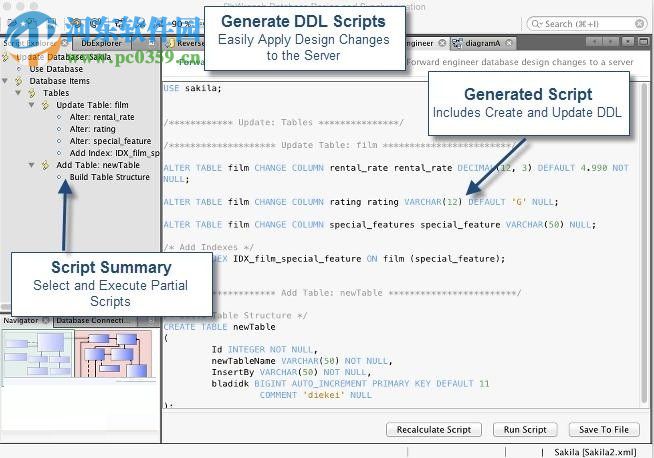Select 'Alter: rating' script item

click(92, 129)
